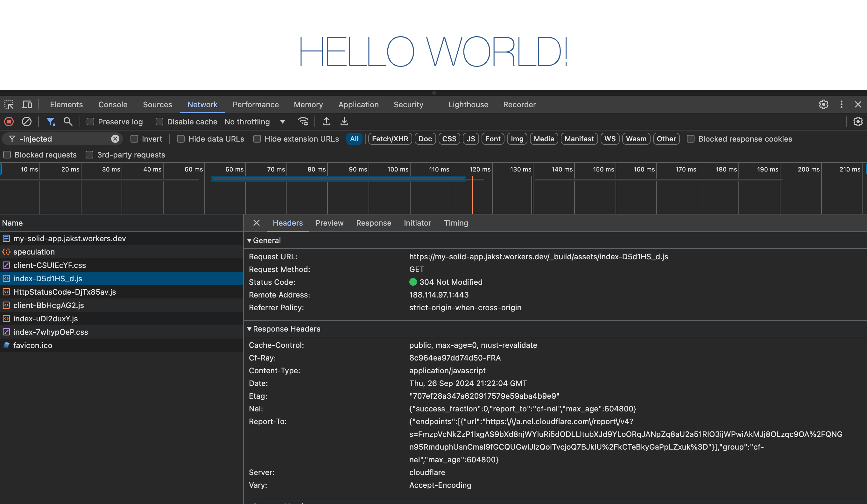Export requests as HAR file
This screenshot has width=867, height=504.
coord(344,122)
